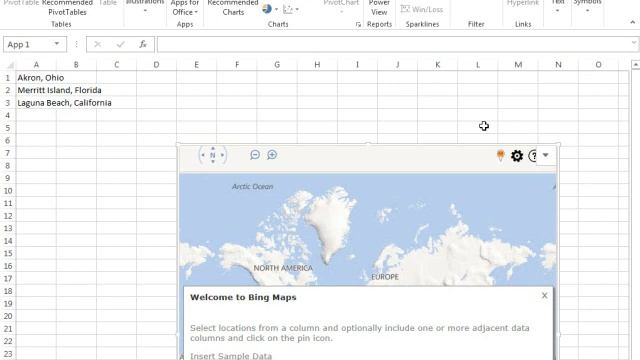Insert a Power View report
The image size is (640, 360).
(379, 7)
